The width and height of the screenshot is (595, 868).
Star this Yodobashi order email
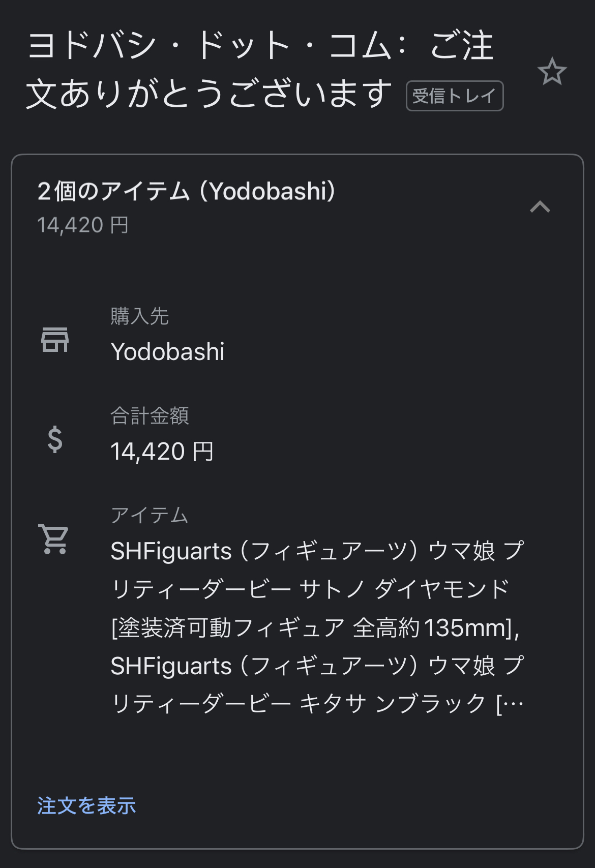(552, 72)
